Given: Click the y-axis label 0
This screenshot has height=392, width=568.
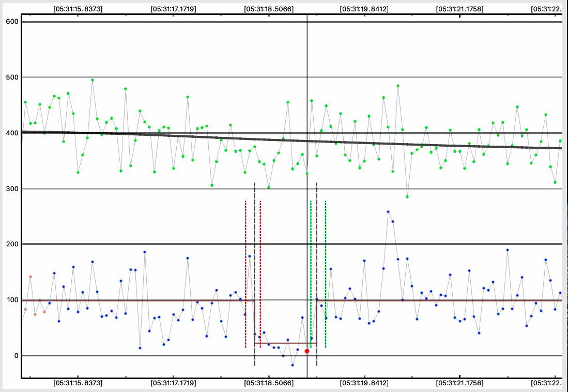Looking at the screenshot, I should click(16, 355).
